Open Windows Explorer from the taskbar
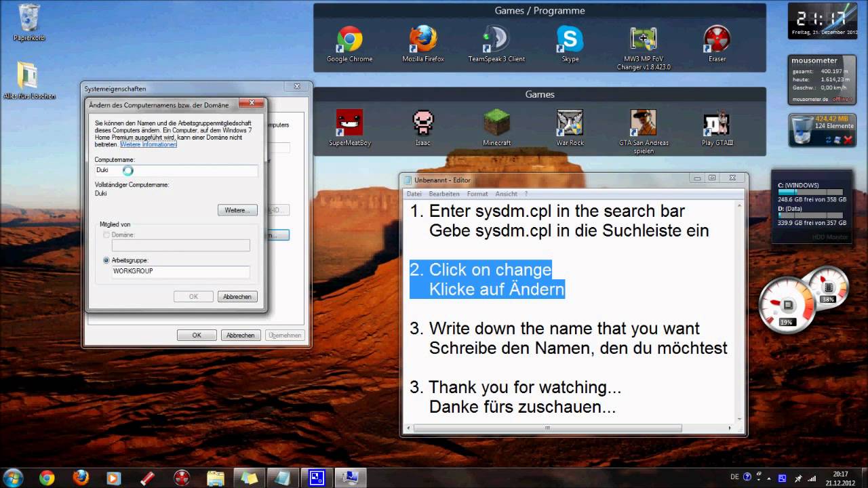This screenshot has width=868, height=488. (215, 478)
